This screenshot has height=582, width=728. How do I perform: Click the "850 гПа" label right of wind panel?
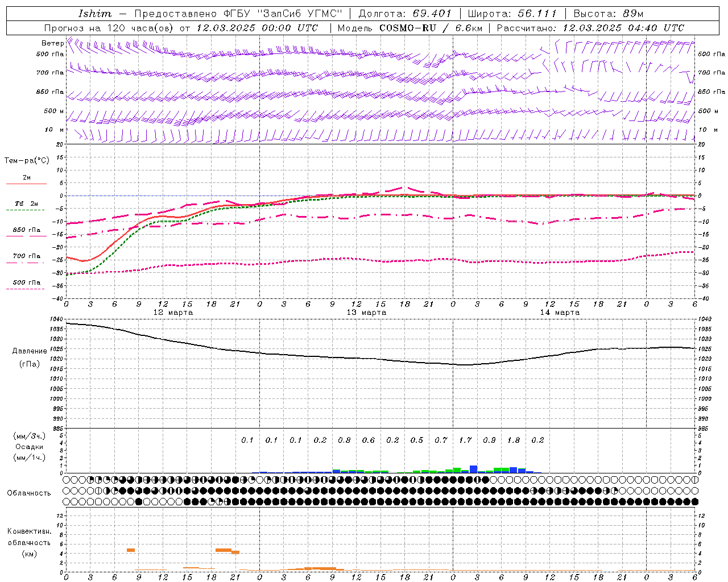click(x=712, y=92)
